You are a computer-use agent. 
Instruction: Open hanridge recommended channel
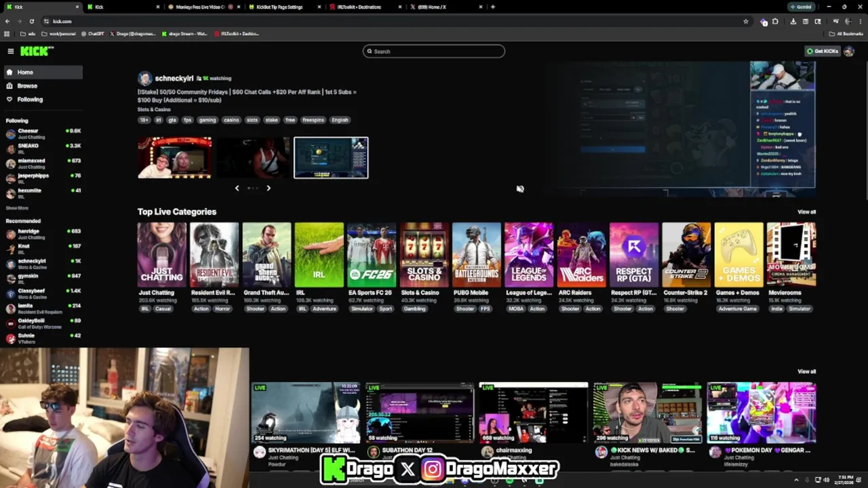coord(42,234)
